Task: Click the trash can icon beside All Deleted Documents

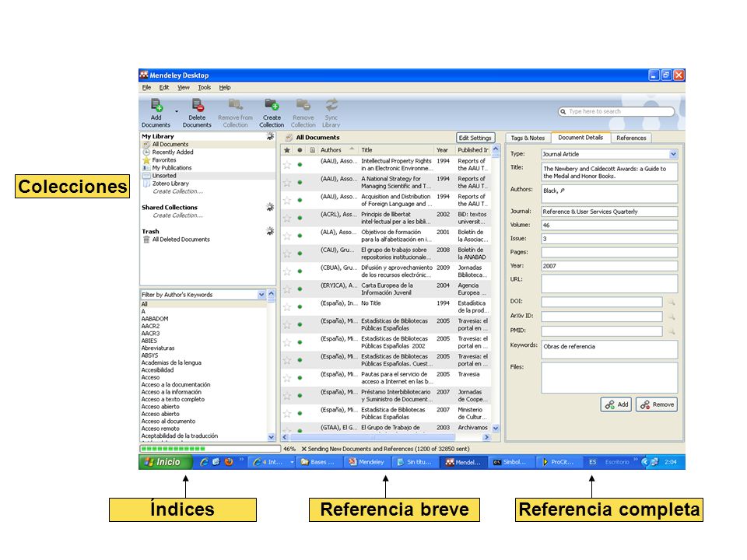Action: (x=147, y=240)
